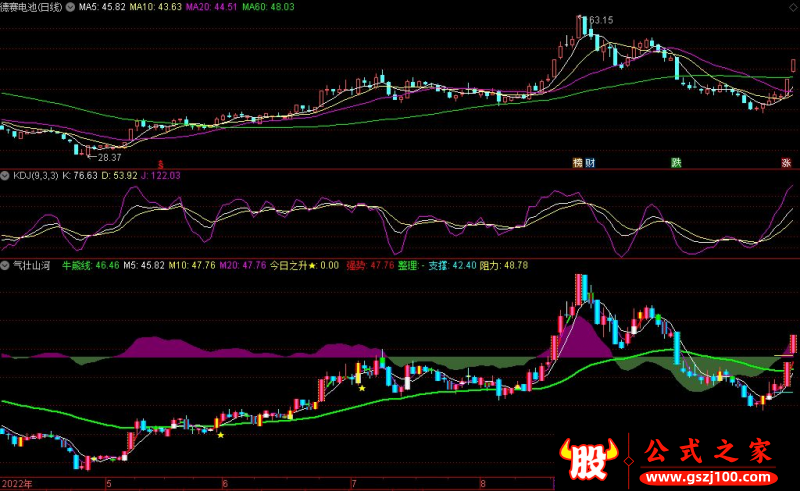Jump to month 8 on the time axis
800x491 pixels.
point(483,483)
